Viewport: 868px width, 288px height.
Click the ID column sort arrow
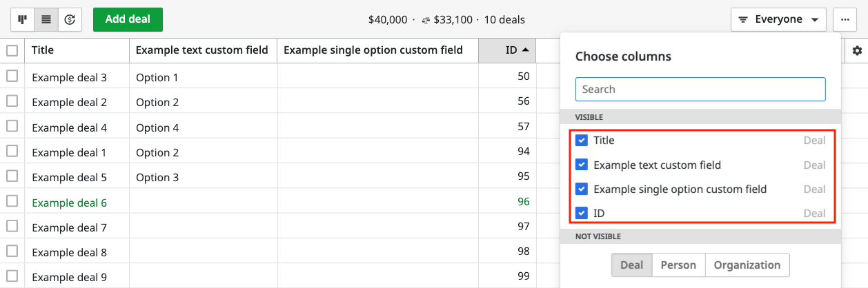pyautogui.click(x=526, y=50)
